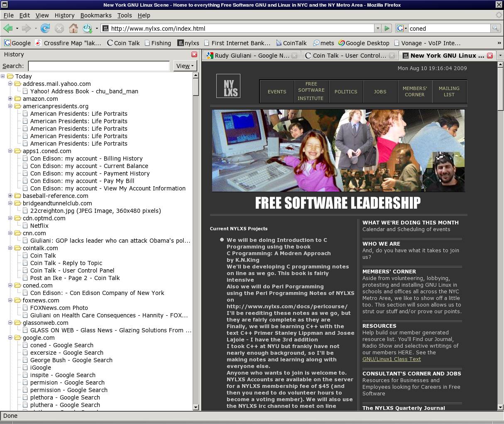This screenshot has height=424, width=504.
Task: Switch to the Rudy Giuliani Google tab
Action: click(252, 56)
